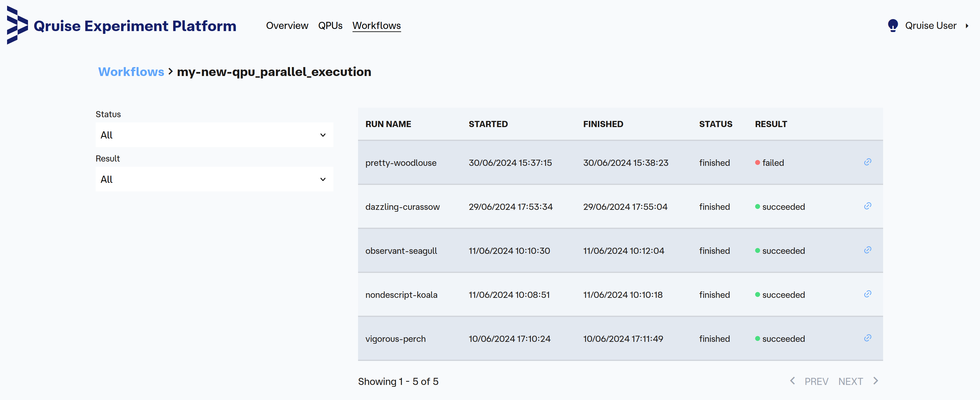
Task: Click start time 11/06/2024 10:10:30
Action: pos(509,251)
